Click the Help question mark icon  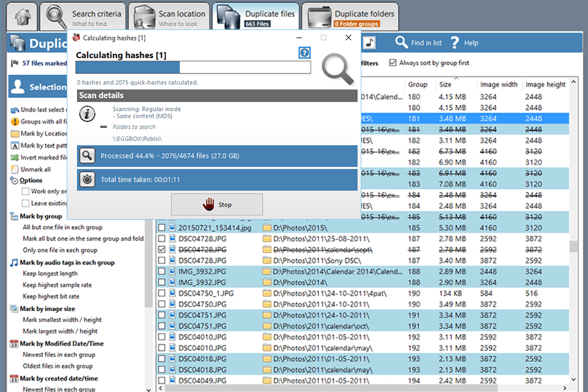(x=454, y=43)
